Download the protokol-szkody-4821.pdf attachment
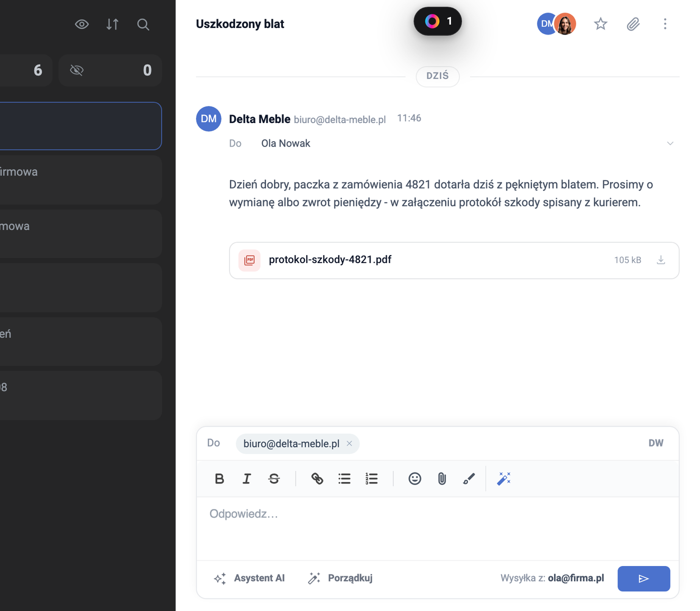This screenshot has height=611, width=700. [x=661, y=260]
